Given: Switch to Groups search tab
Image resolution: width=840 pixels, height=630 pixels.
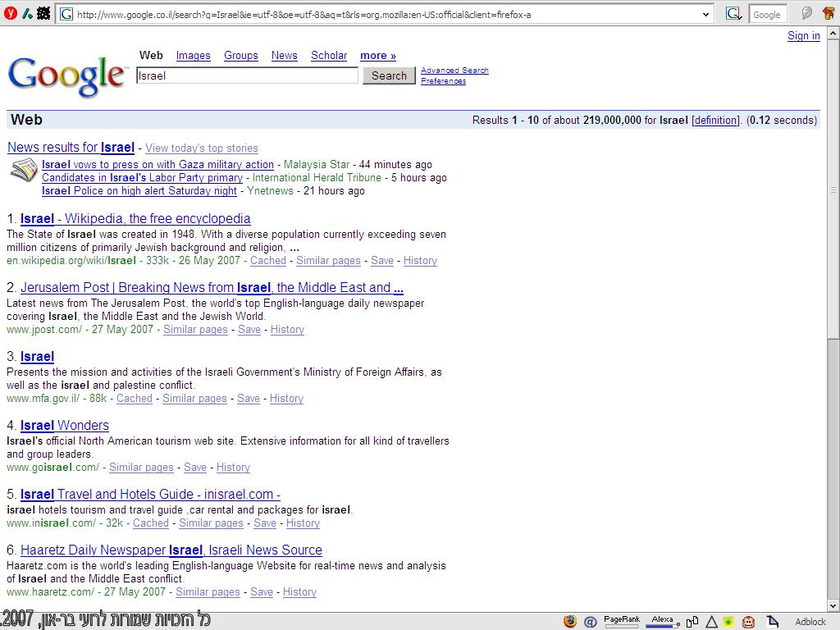Looking at the screenshot, I should click(x=241, y=56).
